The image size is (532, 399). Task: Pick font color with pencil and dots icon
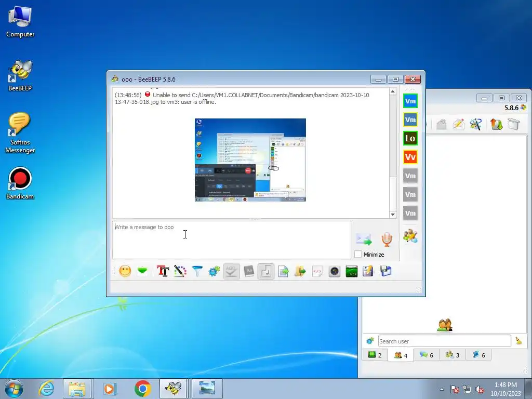tap(180, 271)
